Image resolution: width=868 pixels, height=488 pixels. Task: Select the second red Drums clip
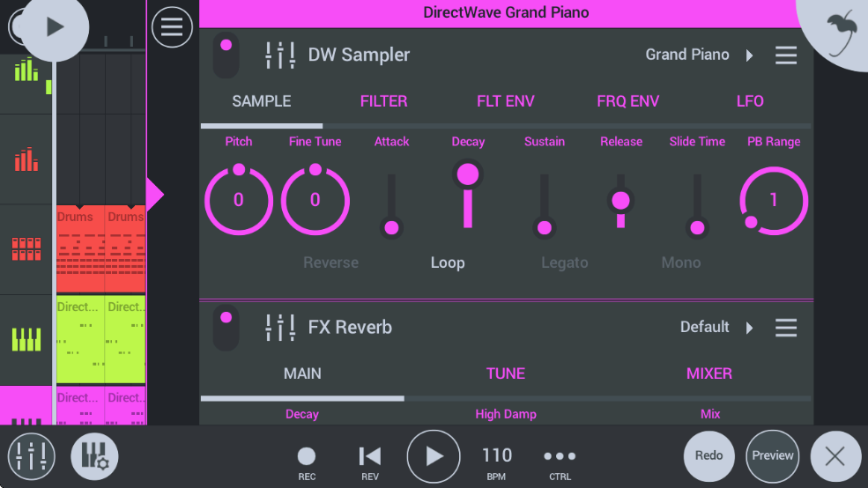click(126, 249)
